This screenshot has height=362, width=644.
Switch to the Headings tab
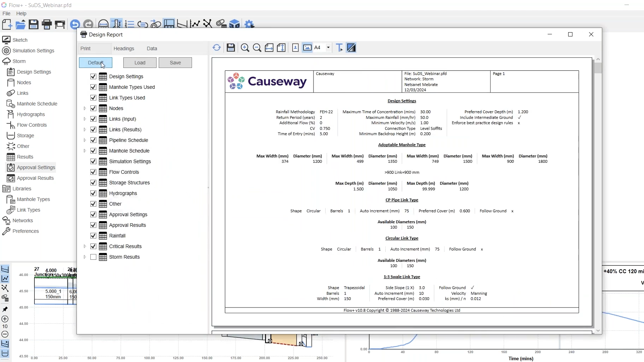(x=124, y=48)
